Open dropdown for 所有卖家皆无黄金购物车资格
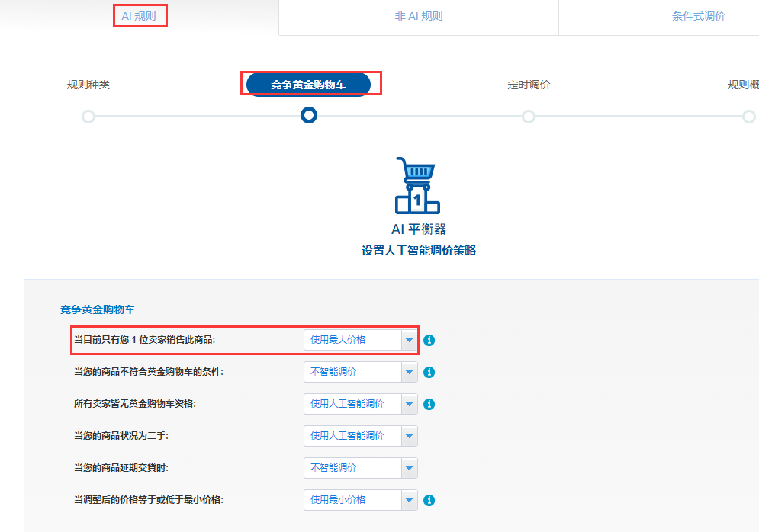Screen dimensions: 759x532 click(361, 404)
